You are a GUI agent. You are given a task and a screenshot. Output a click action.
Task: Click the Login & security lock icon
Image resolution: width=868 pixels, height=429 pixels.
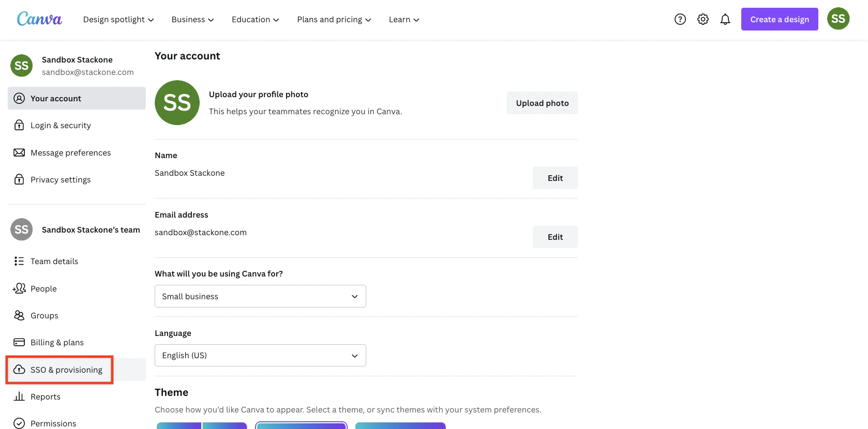click(x=19, y=125)
